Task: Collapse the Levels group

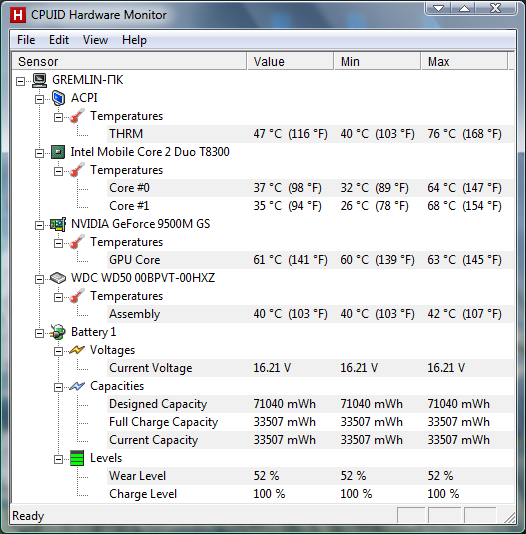Action: coord(59,460)
